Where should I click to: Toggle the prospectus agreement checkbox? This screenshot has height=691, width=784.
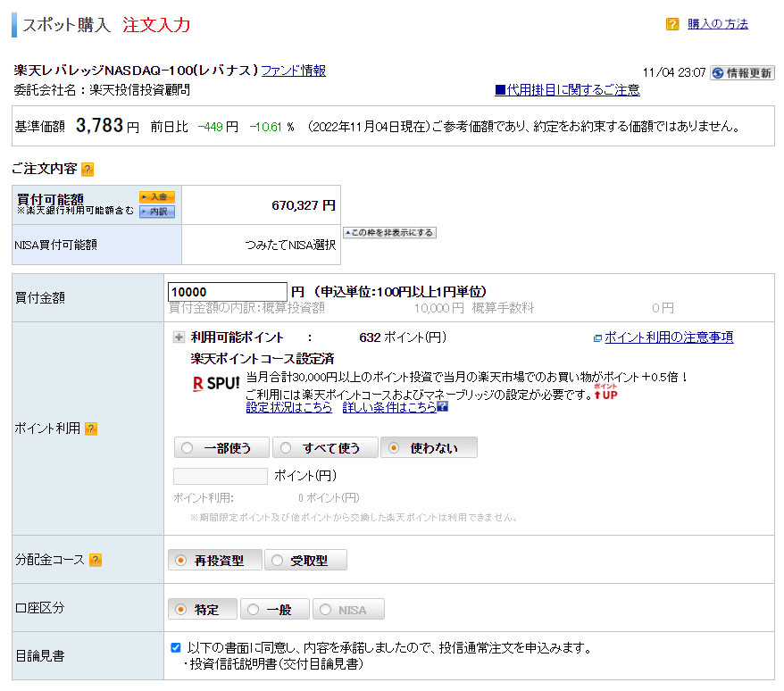[x=176, y=647]
